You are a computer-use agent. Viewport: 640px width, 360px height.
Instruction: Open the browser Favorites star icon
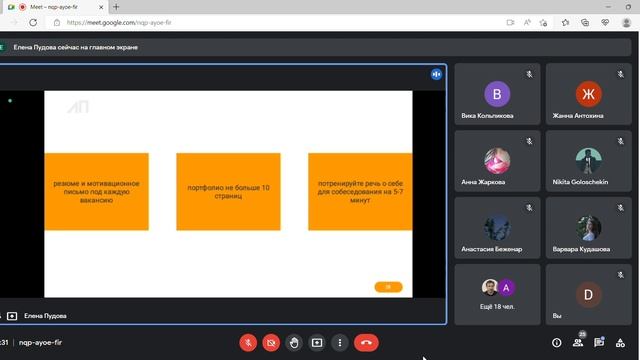pyautogui.click(x=565, y=22)
